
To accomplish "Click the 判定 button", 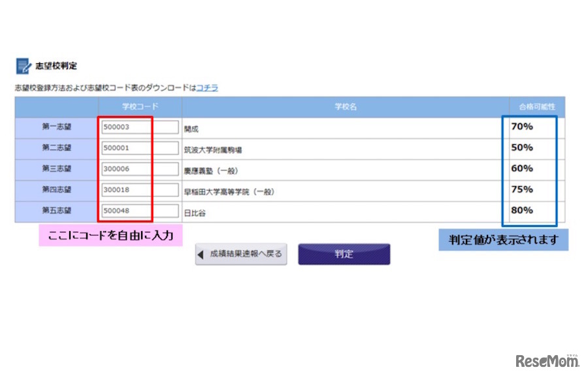I will point(344,255).
